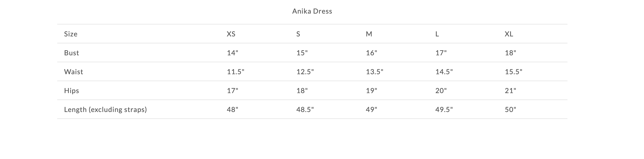Select the Size header cell

click(71, 34)
